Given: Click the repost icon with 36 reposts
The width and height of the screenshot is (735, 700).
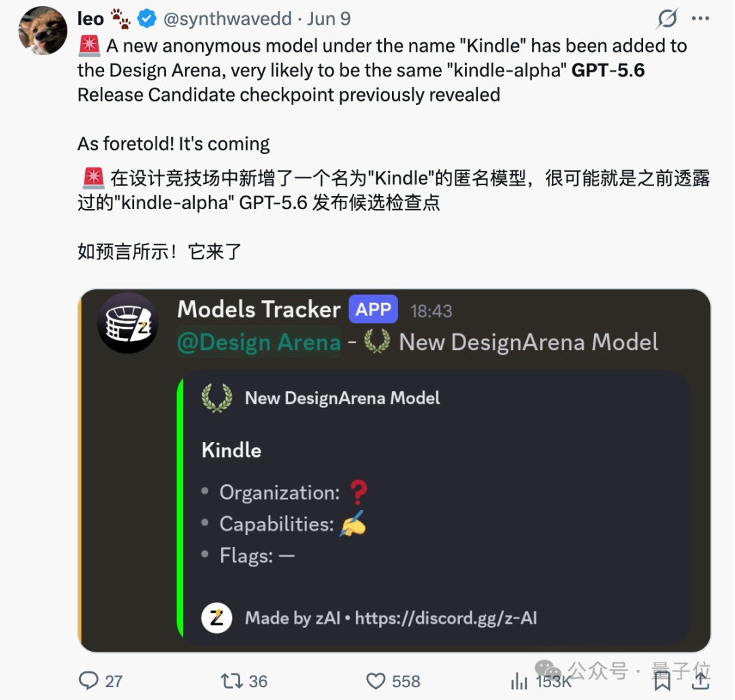Looking at the screenshot, I should tap(231, 681).
